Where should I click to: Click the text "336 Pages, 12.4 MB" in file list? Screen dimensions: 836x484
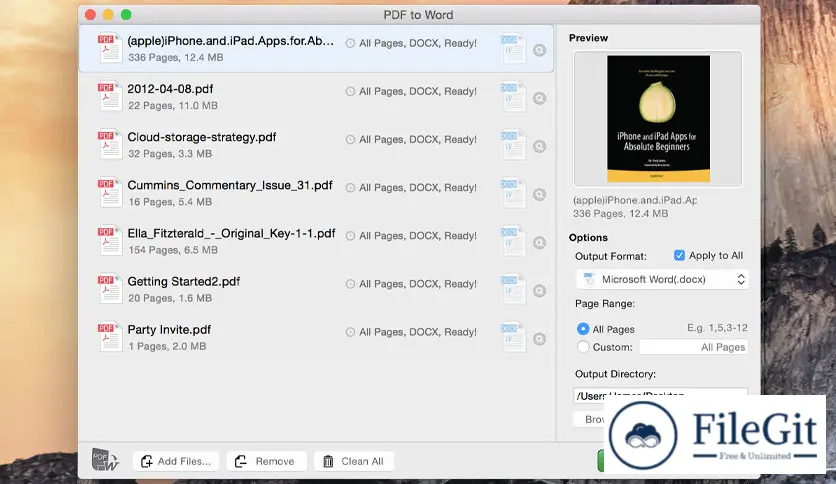click(x=175, y=57)
